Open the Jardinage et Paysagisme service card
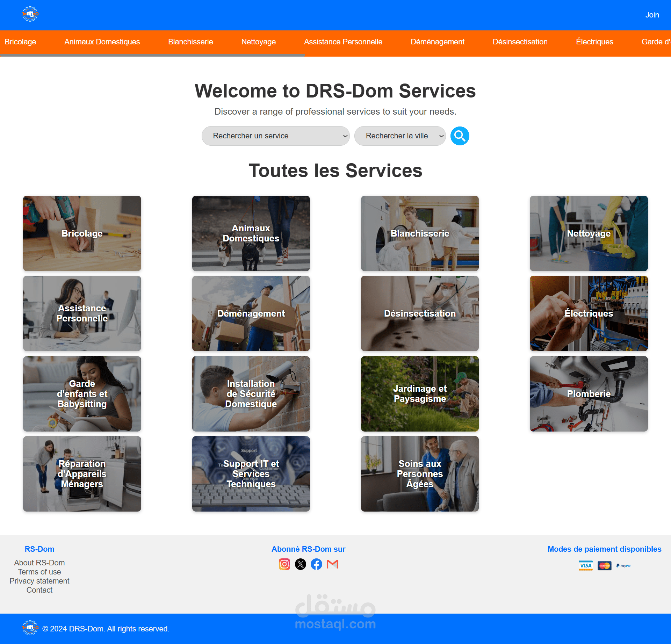671x644 pixels. click(x=420, y=394)
